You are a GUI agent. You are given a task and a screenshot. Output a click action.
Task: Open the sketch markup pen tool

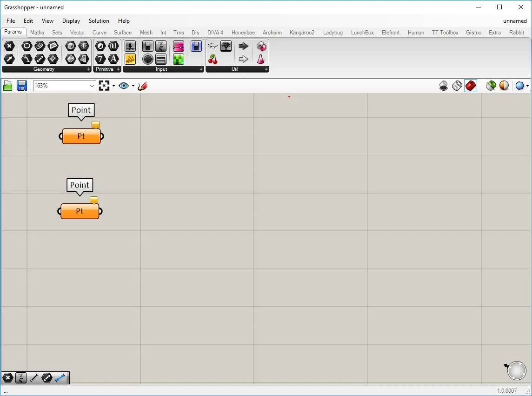click(x=142, y=86)
